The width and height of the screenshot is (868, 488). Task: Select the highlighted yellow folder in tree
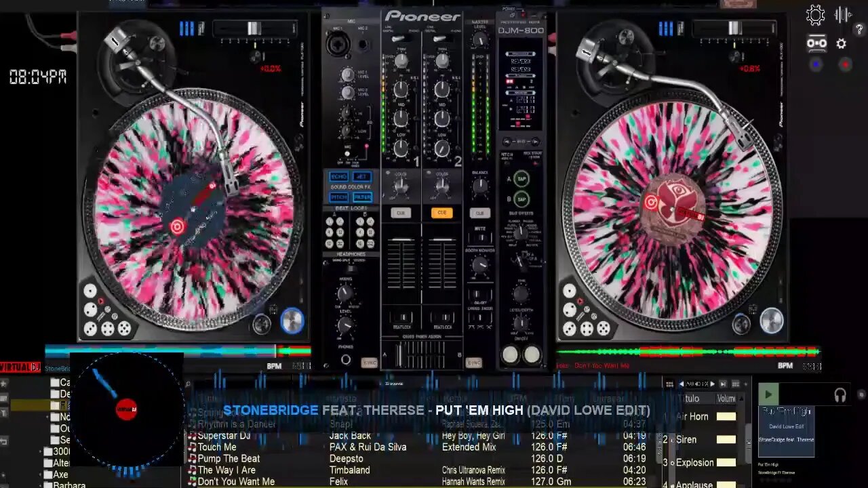(39, 405)
